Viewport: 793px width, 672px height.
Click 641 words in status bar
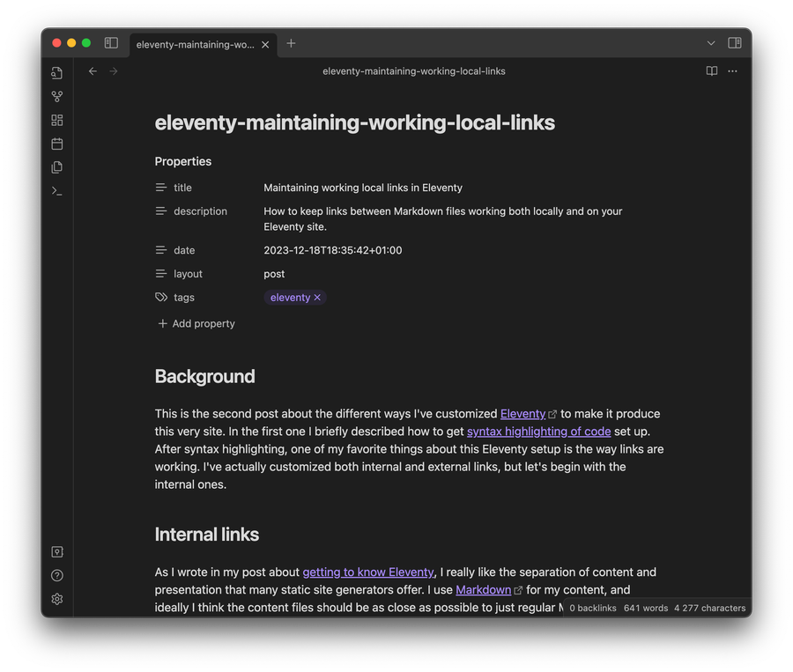click(x=646, y=609)
